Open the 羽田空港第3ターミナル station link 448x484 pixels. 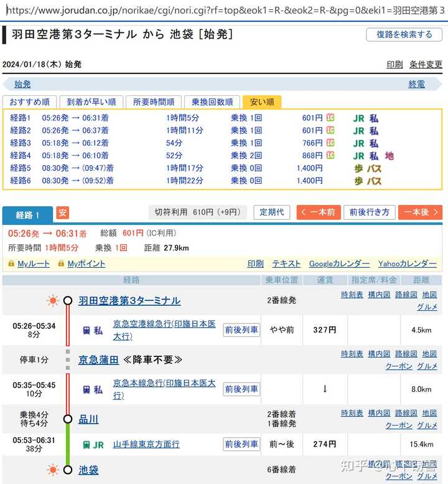(x=129, y=301)
